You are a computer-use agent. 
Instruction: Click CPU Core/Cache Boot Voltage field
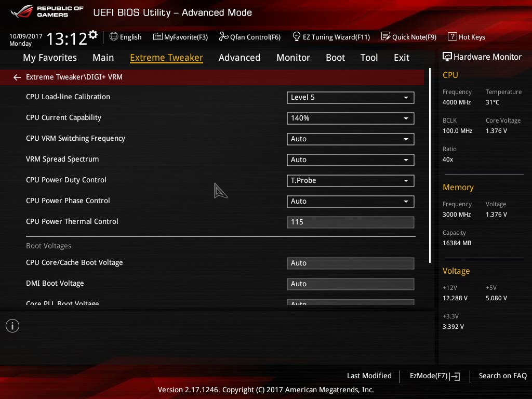pos(351,263)
